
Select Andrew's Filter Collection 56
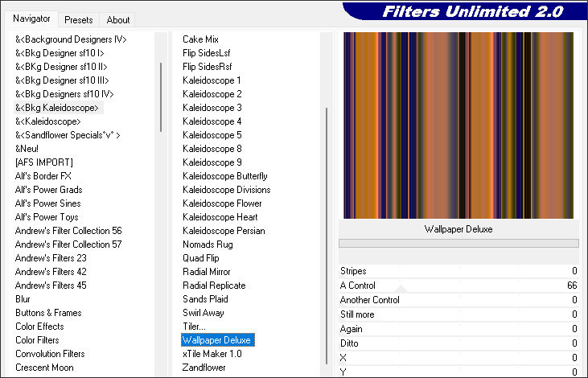click(x=68, y=230)
